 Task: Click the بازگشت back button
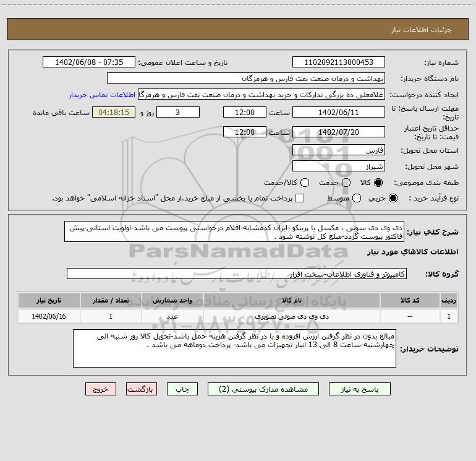[x=142, y=389]
